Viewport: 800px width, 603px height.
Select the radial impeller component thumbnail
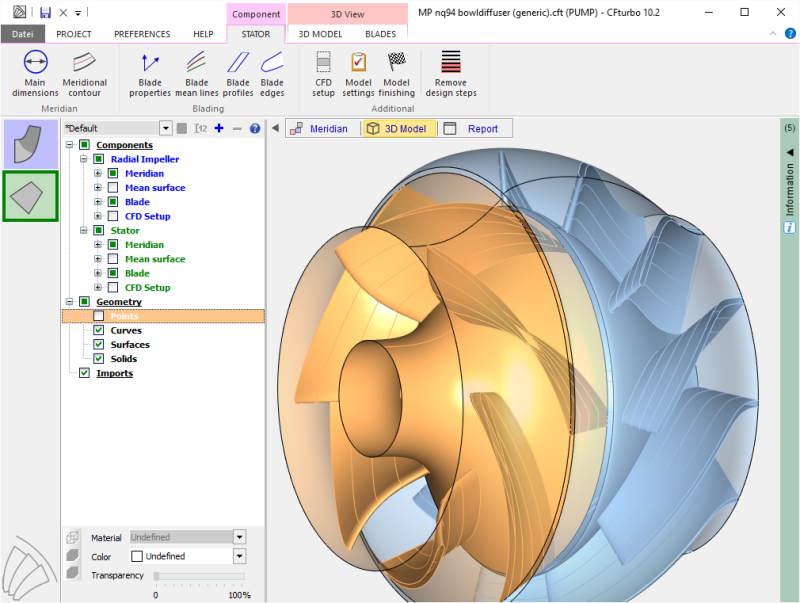click(x=31, y=144)
